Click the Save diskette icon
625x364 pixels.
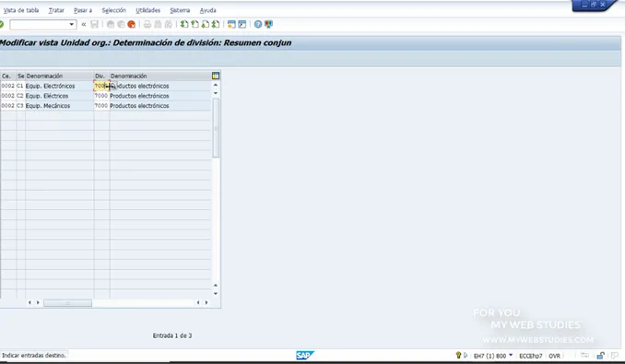tap(94, 25)
